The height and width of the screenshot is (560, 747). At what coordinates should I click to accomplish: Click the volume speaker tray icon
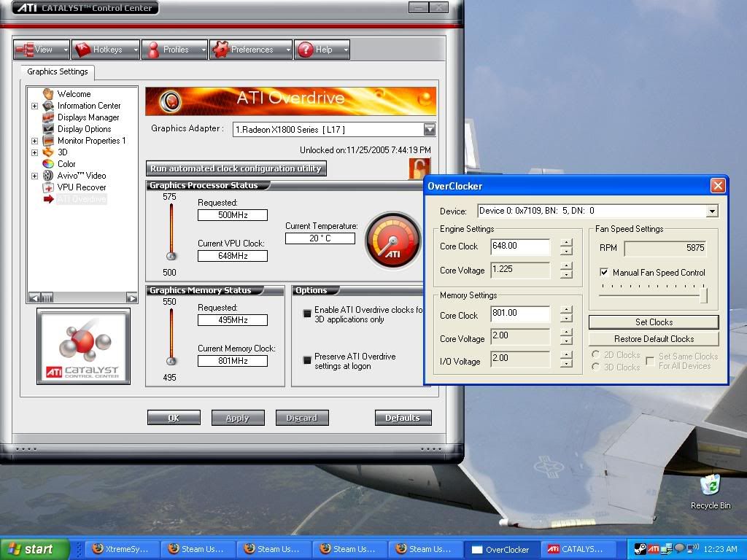[x=694, y=548]
